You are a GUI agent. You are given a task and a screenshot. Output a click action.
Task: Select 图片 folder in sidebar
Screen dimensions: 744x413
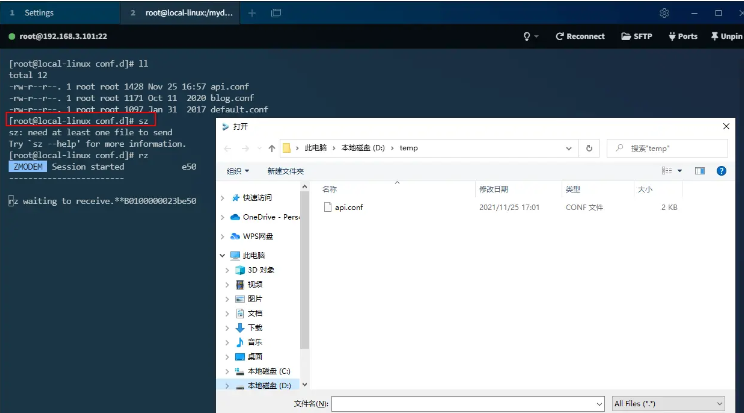pyautogui.click(x=255, y=299)
